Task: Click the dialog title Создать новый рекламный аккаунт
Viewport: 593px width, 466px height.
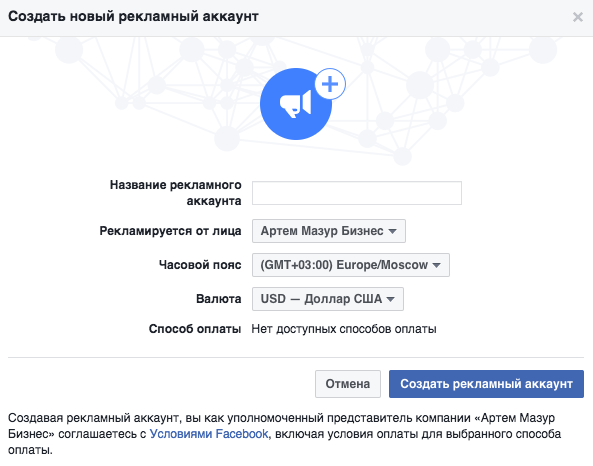Action: point(133,17)
